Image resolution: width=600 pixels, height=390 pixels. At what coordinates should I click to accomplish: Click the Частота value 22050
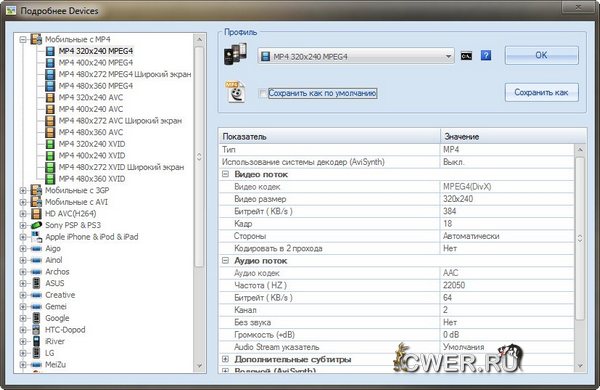click(x=454, y=286)
